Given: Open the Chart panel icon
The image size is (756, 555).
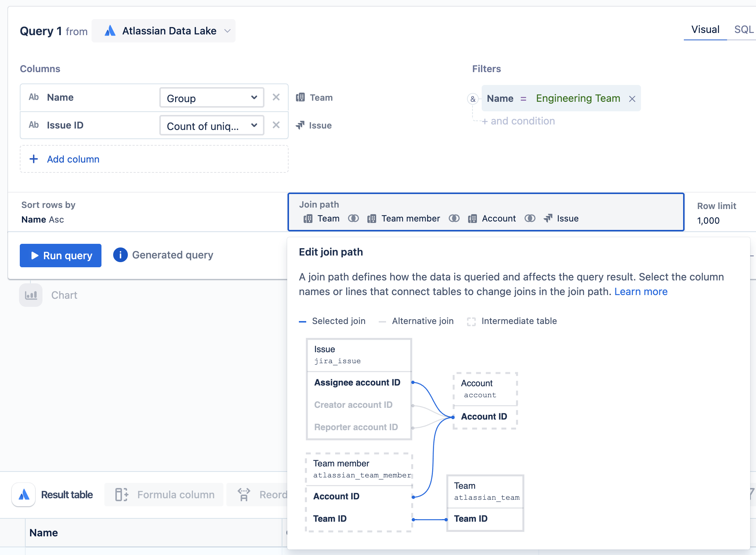Looking at the screenshot, I should coord(31,295).
